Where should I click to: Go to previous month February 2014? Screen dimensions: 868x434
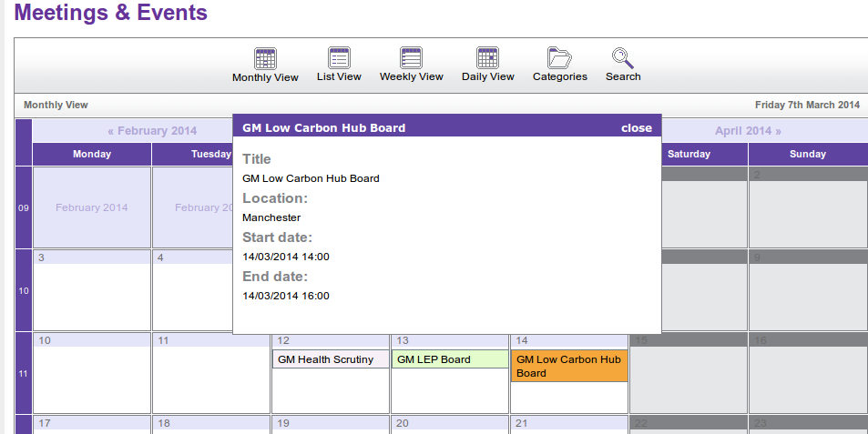click(152, 131)
